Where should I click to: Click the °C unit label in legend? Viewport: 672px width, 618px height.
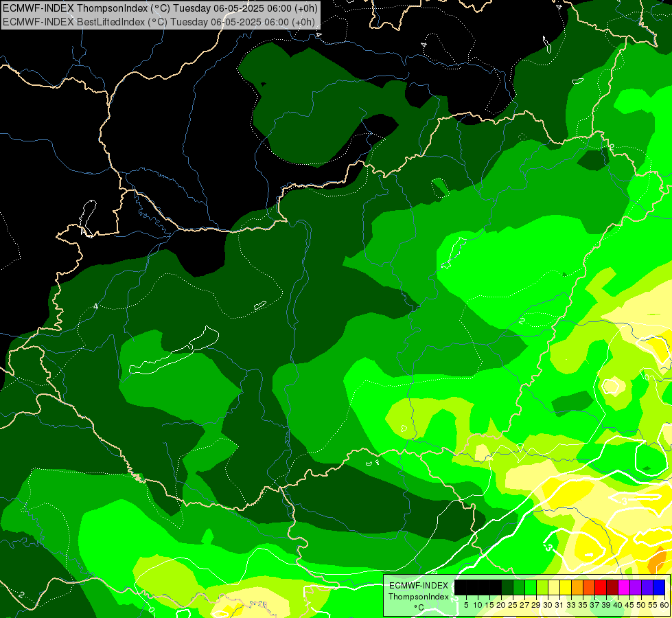coord(419,607)
